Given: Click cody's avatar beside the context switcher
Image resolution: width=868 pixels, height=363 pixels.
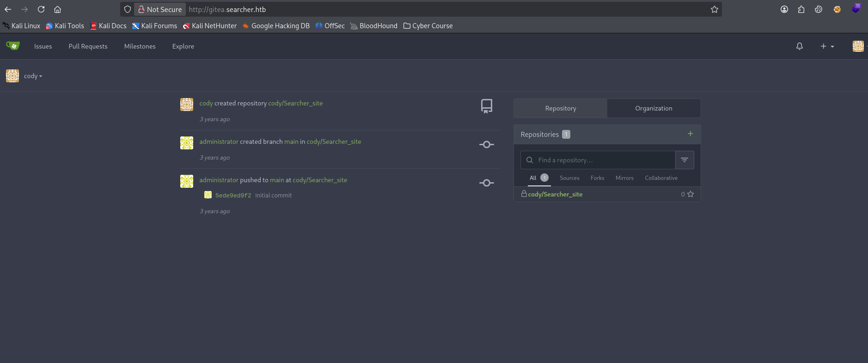Looking at the screenshot, I should tap(12, 76).
